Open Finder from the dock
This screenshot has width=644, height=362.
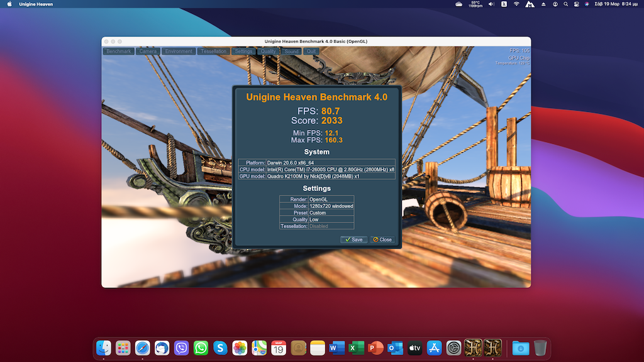104,348
